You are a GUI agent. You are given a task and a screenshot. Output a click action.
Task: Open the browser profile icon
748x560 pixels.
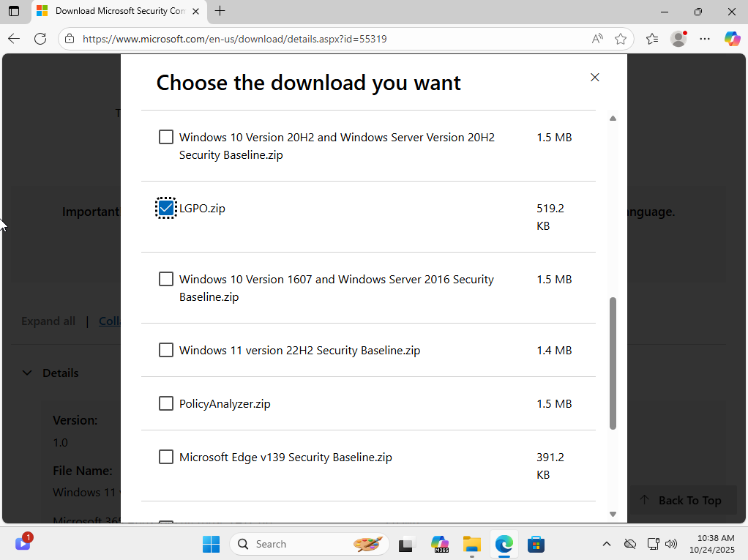(x=679, y=39)
